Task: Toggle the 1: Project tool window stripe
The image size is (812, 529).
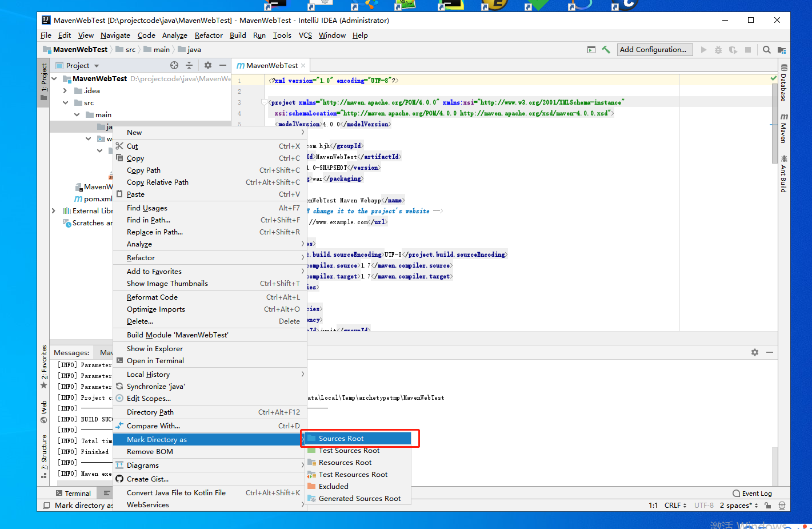Action: tap(43, 81)
